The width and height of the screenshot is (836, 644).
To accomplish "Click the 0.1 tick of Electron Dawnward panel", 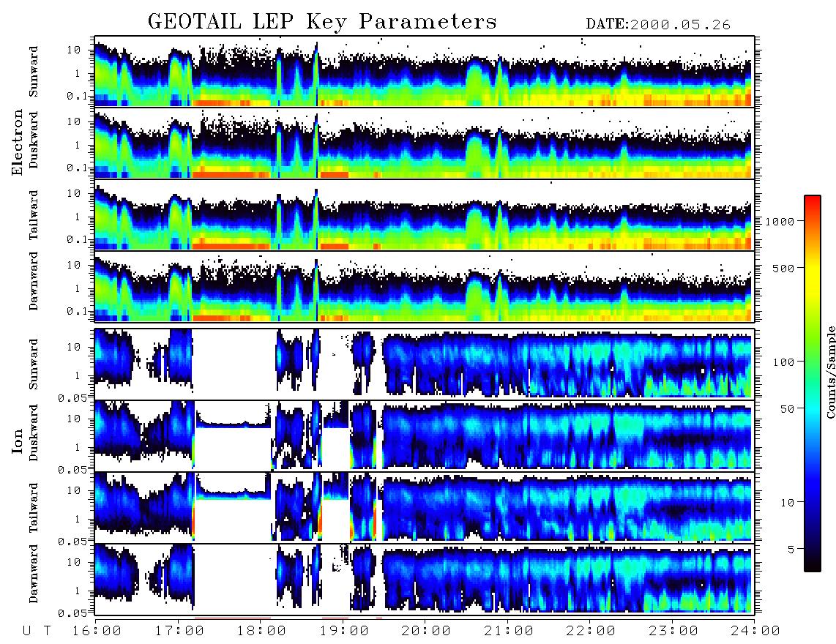I will (x=77, y=311).
